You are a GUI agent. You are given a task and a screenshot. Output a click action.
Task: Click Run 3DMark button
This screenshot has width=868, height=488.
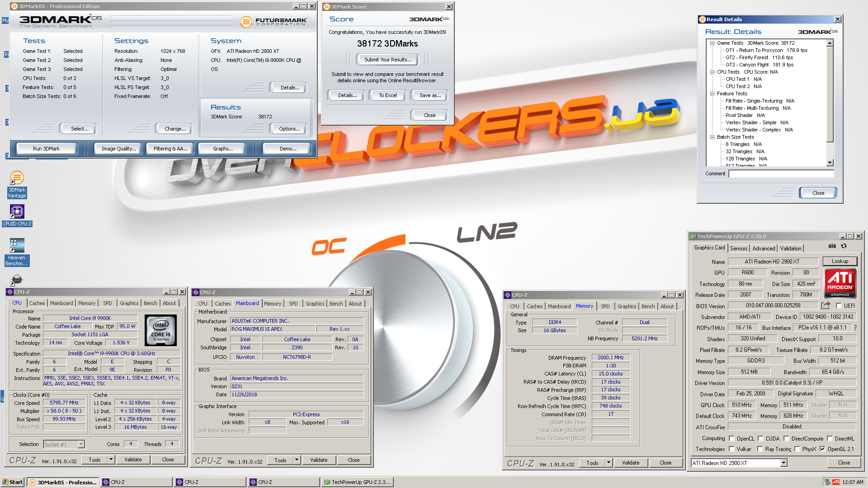(46, 149)
